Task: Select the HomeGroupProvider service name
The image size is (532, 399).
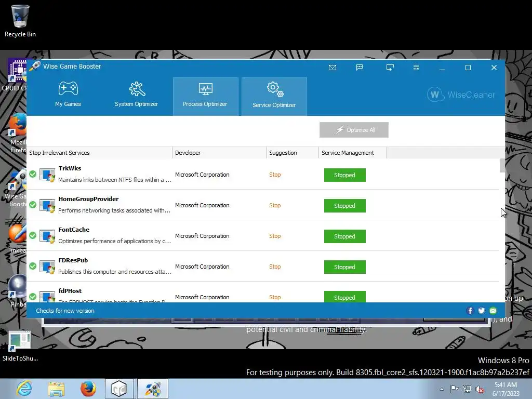Action: pos(88,199)
